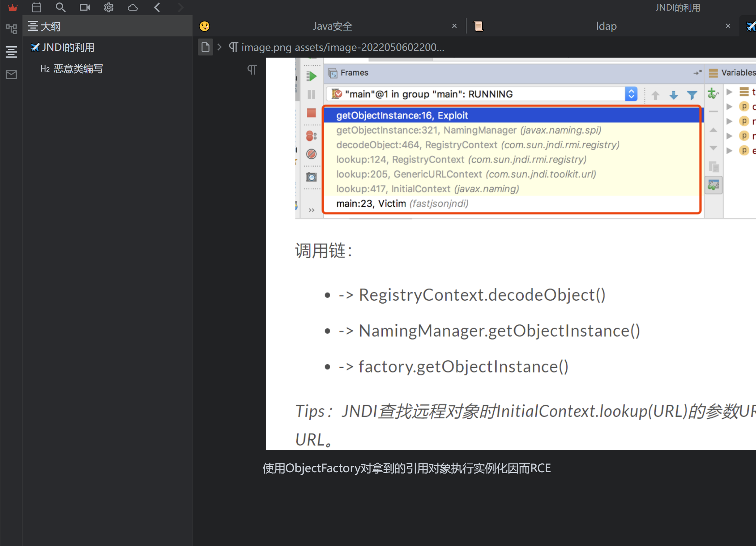Navigate back with left arrow
756x546 pixels.
pyautogui.click(x=157, y=7)
